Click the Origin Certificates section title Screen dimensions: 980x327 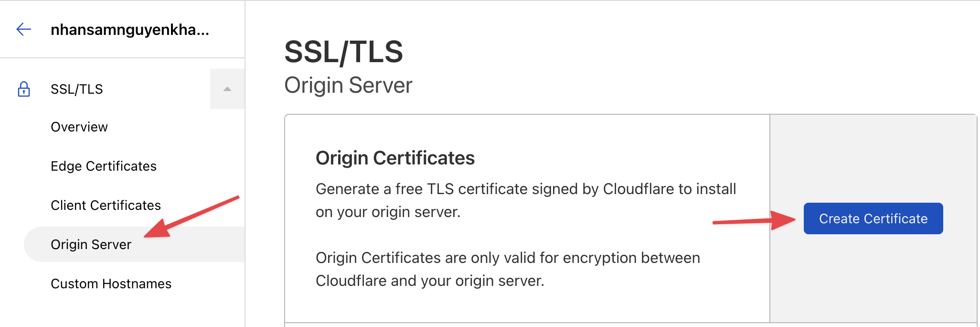[395, 158]
